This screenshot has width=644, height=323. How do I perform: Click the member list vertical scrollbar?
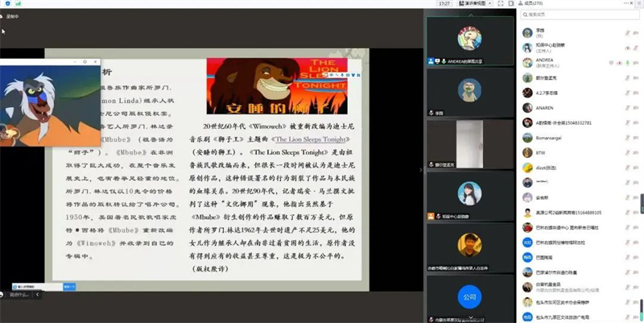642,309
